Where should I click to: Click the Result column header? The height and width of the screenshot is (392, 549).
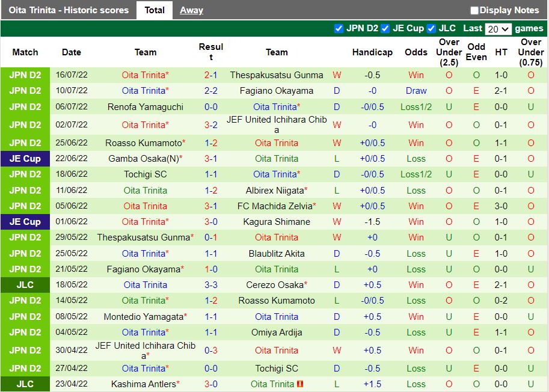211,52
